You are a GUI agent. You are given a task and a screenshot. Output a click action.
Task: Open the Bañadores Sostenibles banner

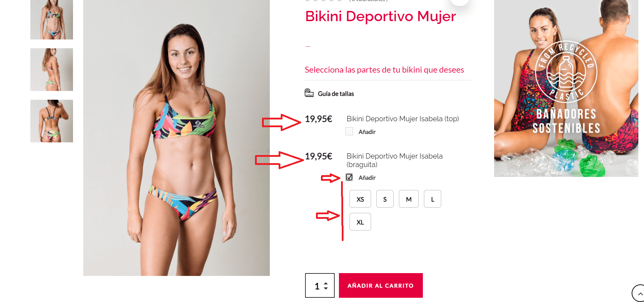coord(566,88)
